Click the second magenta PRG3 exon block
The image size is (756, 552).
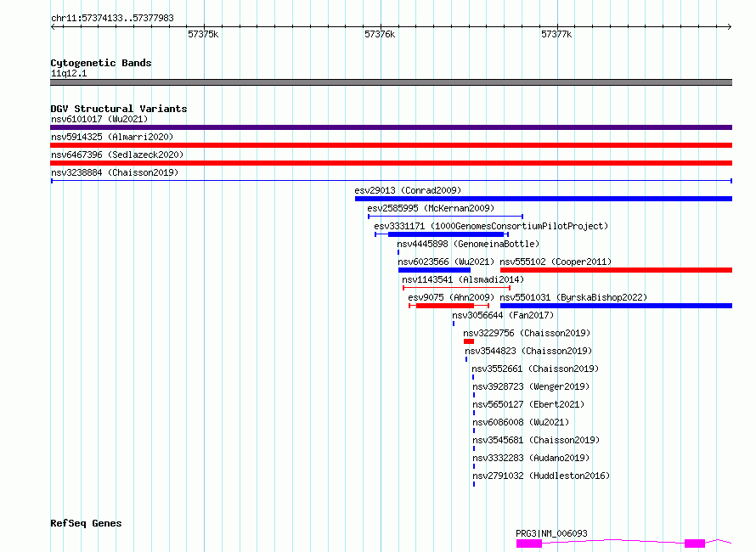click(695, 544)
